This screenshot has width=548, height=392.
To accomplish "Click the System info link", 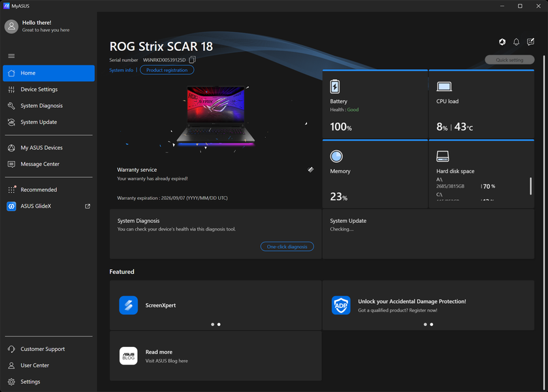I will pyautogui.click(x=121, y=70).
